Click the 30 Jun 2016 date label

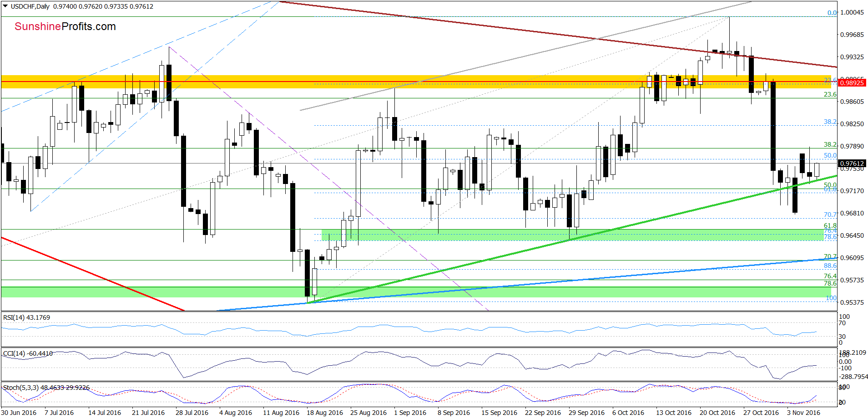[19, 413]
